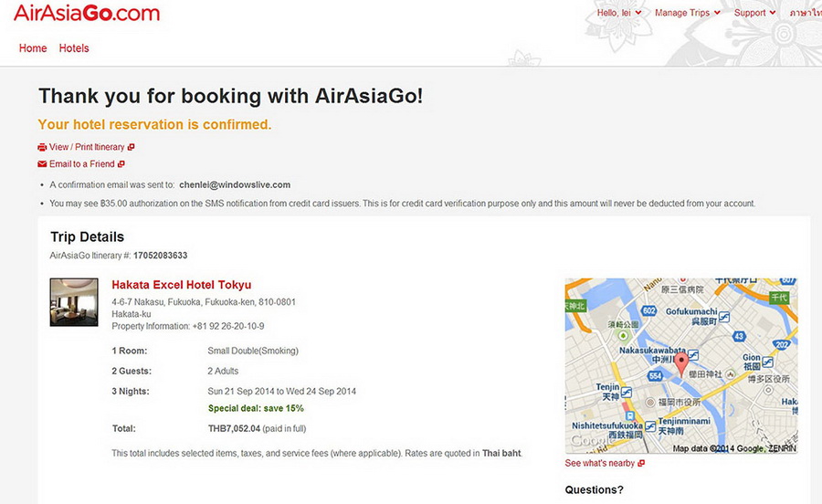
Task: Click the Google logo on the map
Action: (x=591, y=441)
